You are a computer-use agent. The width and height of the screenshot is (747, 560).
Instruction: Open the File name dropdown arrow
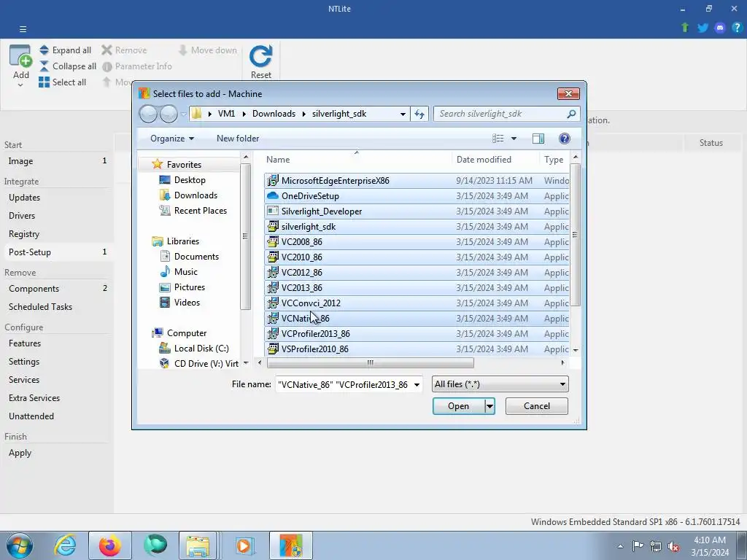(x=417, y=385)
